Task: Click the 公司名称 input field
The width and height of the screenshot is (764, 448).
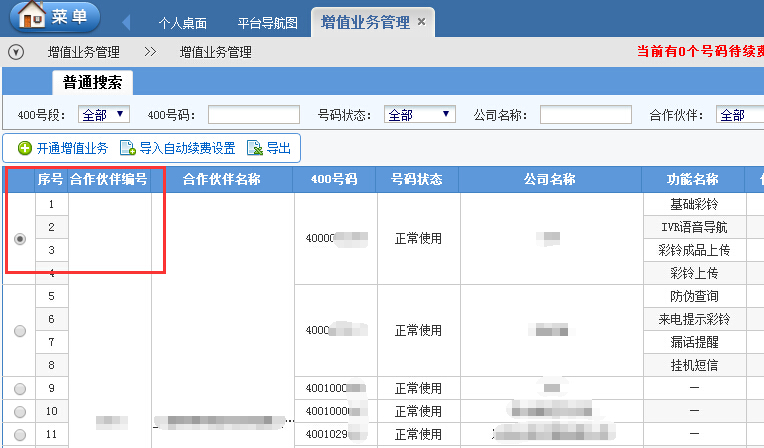Action: [578, 115]
